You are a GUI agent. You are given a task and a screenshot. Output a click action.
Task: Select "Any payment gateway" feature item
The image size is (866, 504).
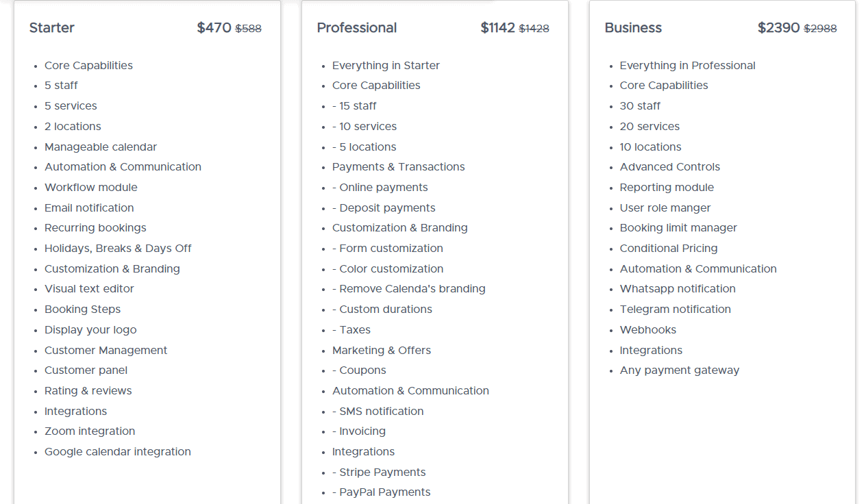679,370
